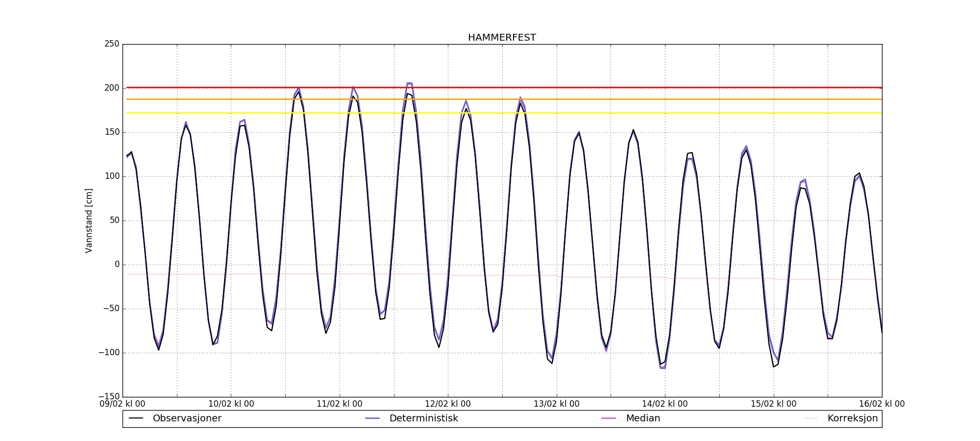Click the 0 y-axis tick label

tap(117, 265)
